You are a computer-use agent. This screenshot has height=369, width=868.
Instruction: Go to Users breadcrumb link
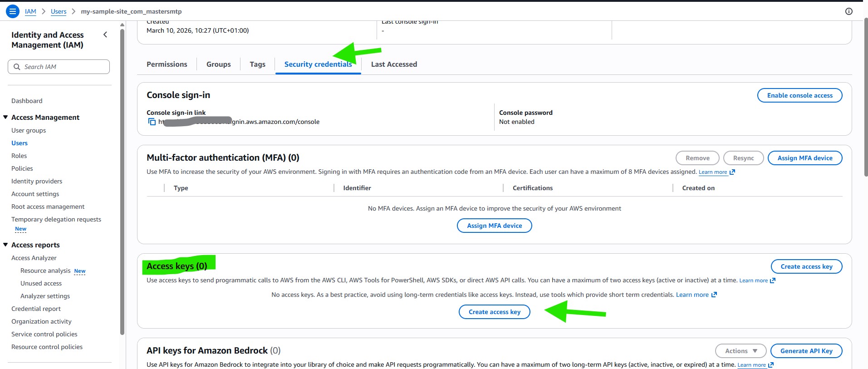[59, 11]
